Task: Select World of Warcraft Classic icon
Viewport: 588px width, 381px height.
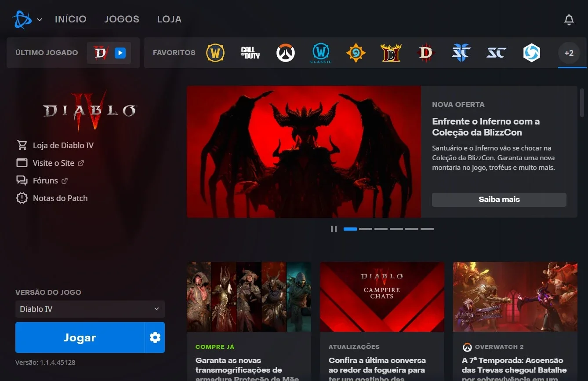Action: click(x=321, y=53)
